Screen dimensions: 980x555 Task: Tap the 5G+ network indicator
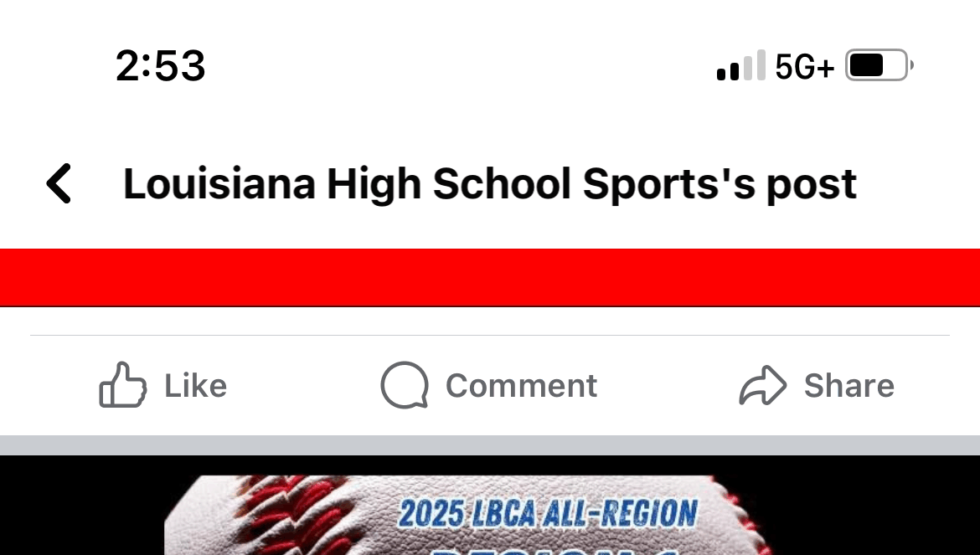pos(804,66)
